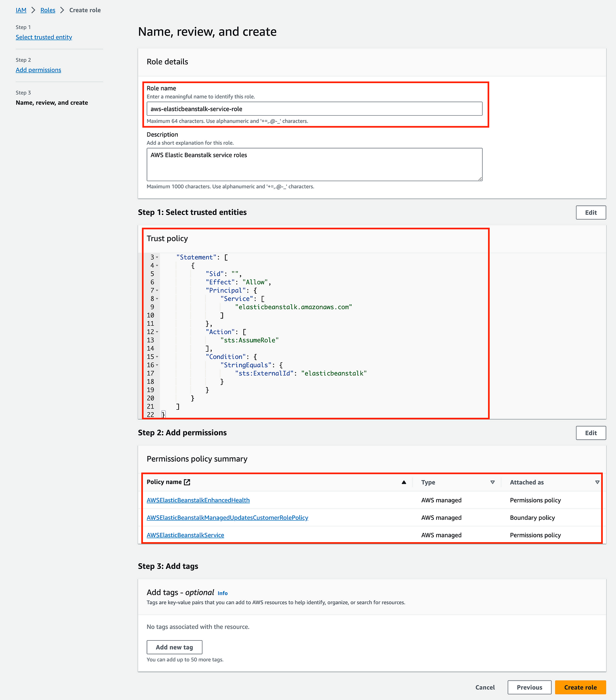The image size is (616, 700).
Task: Collapse Action fold arrow on line 12
Action: point(157,332)
